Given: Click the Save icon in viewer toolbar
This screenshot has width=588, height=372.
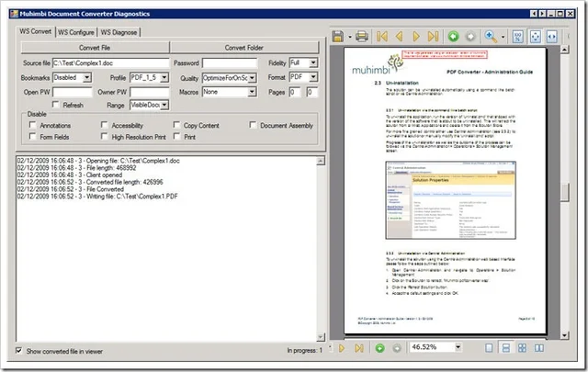Looking at the screenshot, I should [x=339, y=36].
